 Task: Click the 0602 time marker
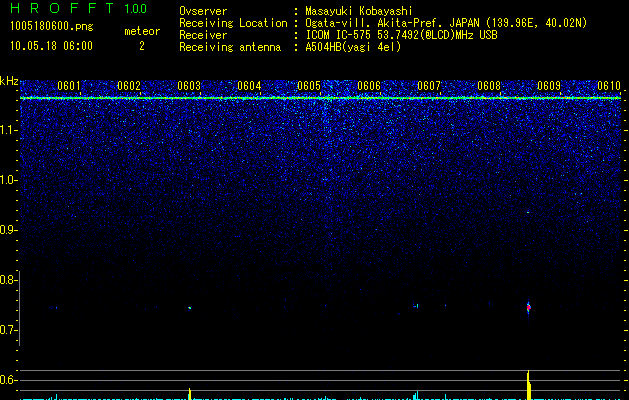click(129, 86)
